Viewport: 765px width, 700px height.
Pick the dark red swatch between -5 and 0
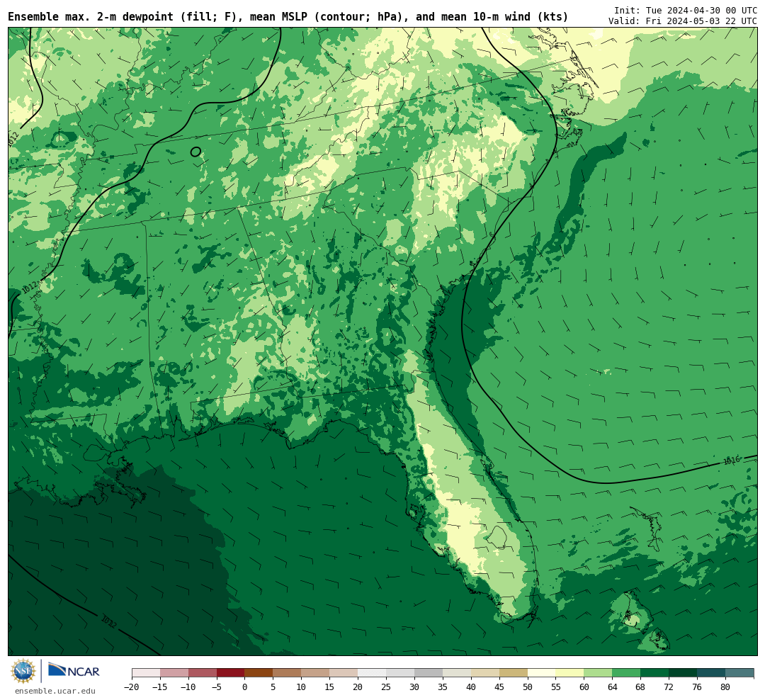[231, 673]
